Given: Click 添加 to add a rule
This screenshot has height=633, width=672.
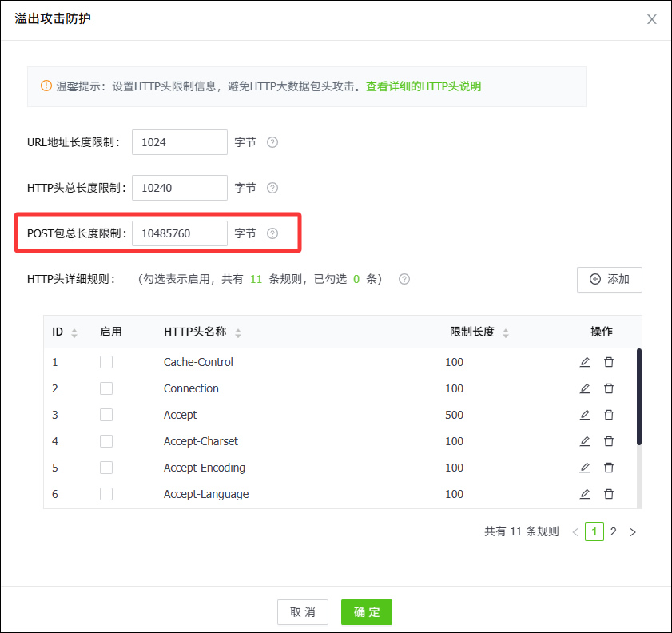Looking at the screenshot, I should click(x=610, y=280).
